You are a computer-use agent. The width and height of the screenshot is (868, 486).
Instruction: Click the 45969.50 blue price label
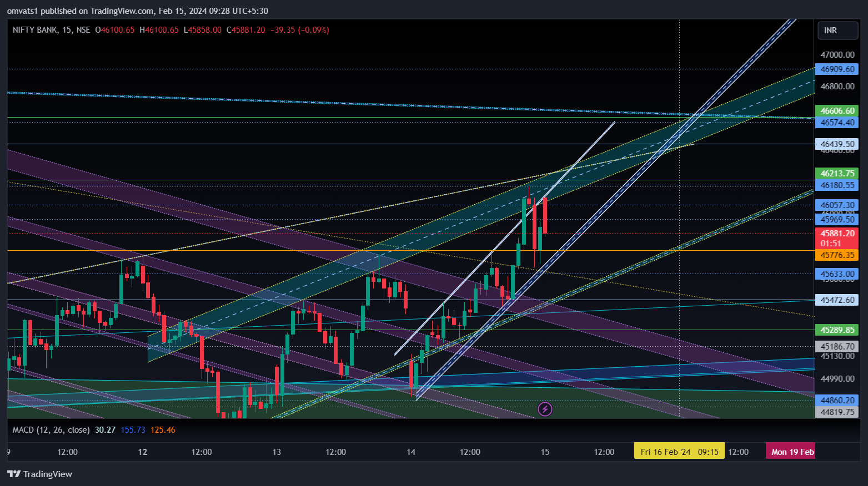pyautogui.click(x=837, y=220)
